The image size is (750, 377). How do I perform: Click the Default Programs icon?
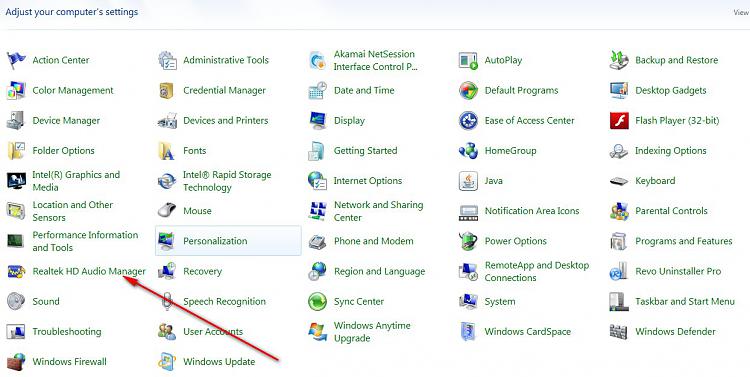(468, 90)
